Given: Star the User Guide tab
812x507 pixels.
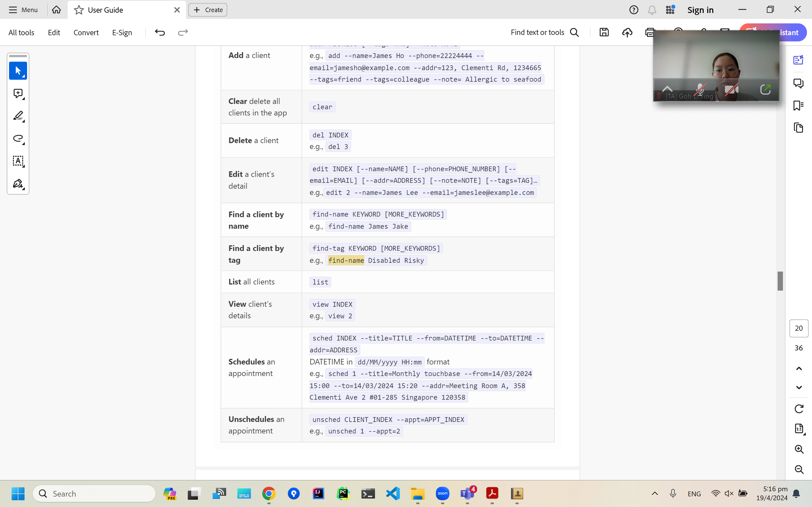Looking at the screenshot, I should tap(79, 10).
